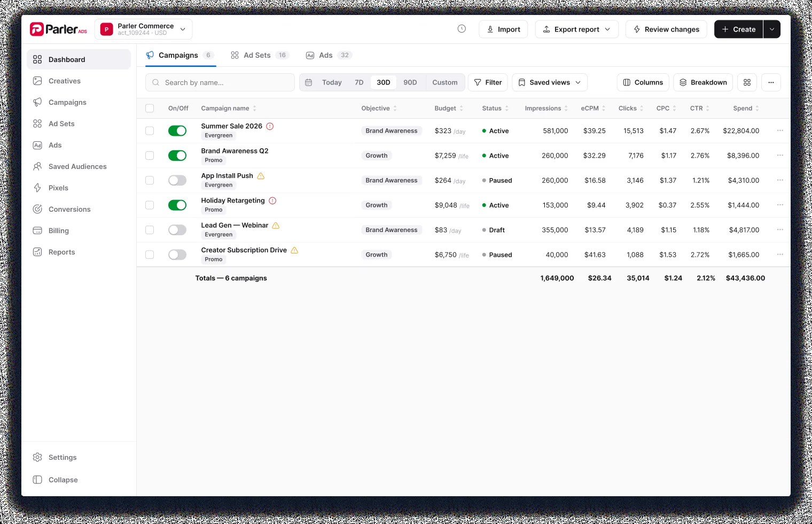Viewport: 812px width, 524px height.
Task: Sort by CTR column
Action: coord(700,108)
